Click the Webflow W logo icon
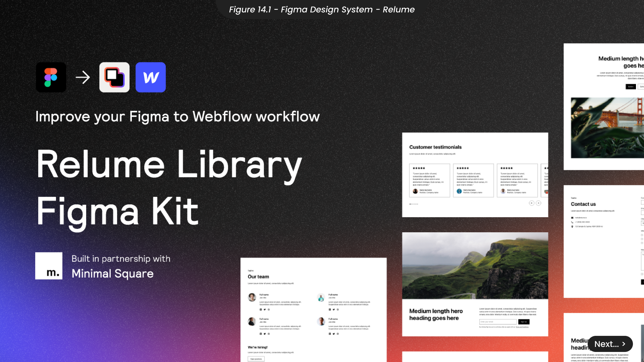644x362 pixels. [x=151, y=77]
